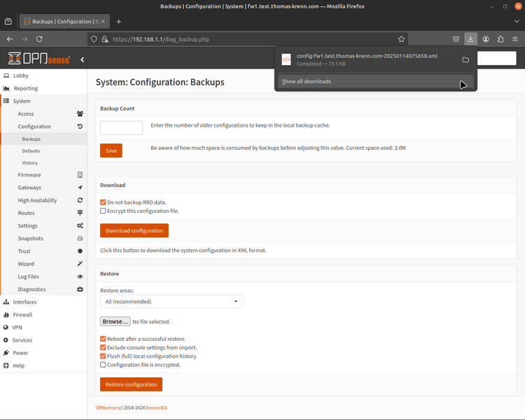Image resolution: width=525 pixels, height=420 pixels.
Task: Click the Lobby laptop icon
Action: [x=6, y=76]
